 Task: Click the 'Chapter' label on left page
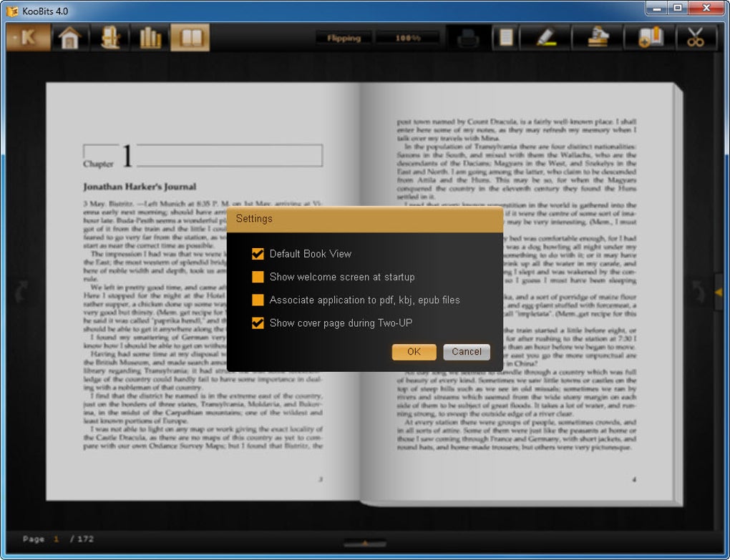[98, 164]
